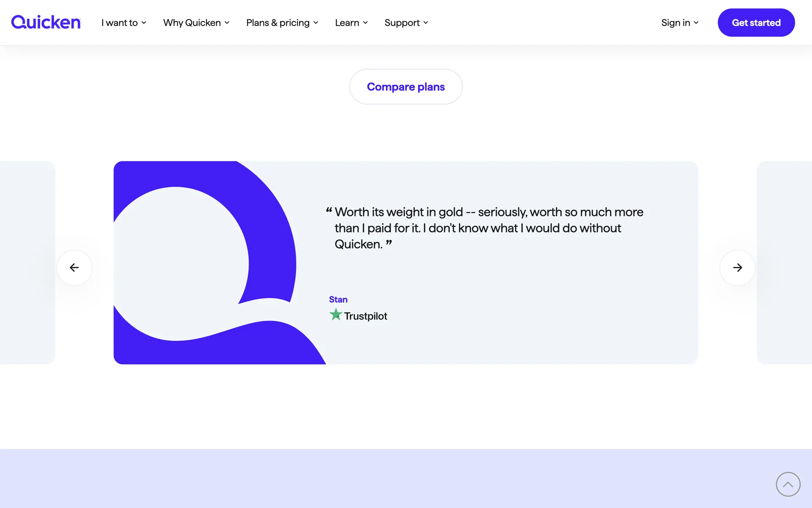This screenshot has height=508, width=812.
Task: Click the scroll-to-top chevron circle button
Action: click(x=788, y=484)
